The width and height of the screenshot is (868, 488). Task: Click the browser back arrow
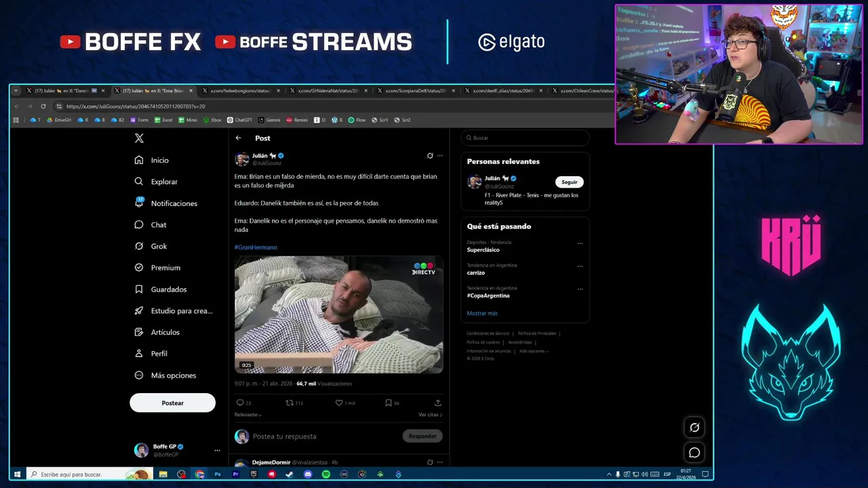[x=17, y=106]
